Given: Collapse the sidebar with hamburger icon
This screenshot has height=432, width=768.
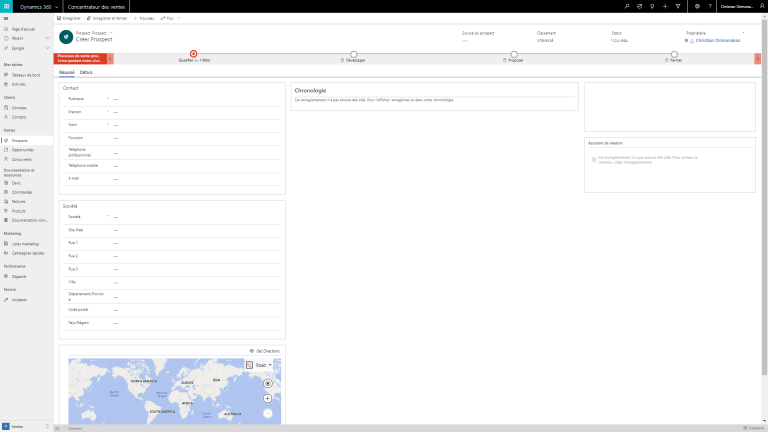Looking at the screenshot, I should pos(6,18).
